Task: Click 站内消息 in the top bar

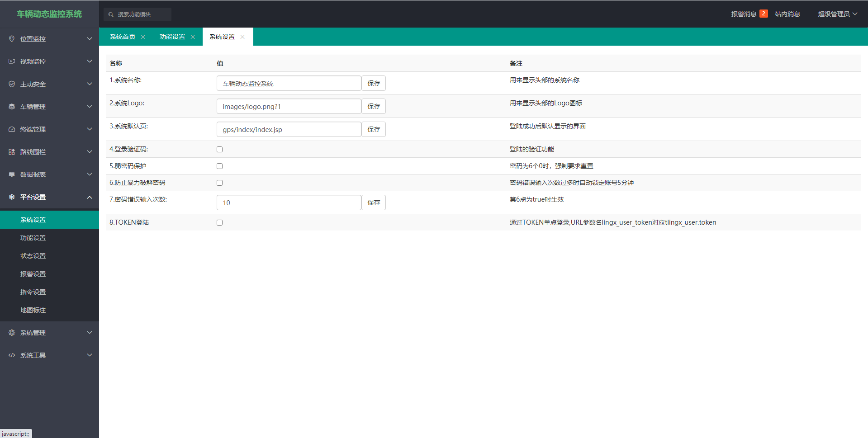Action: [787, 14]
